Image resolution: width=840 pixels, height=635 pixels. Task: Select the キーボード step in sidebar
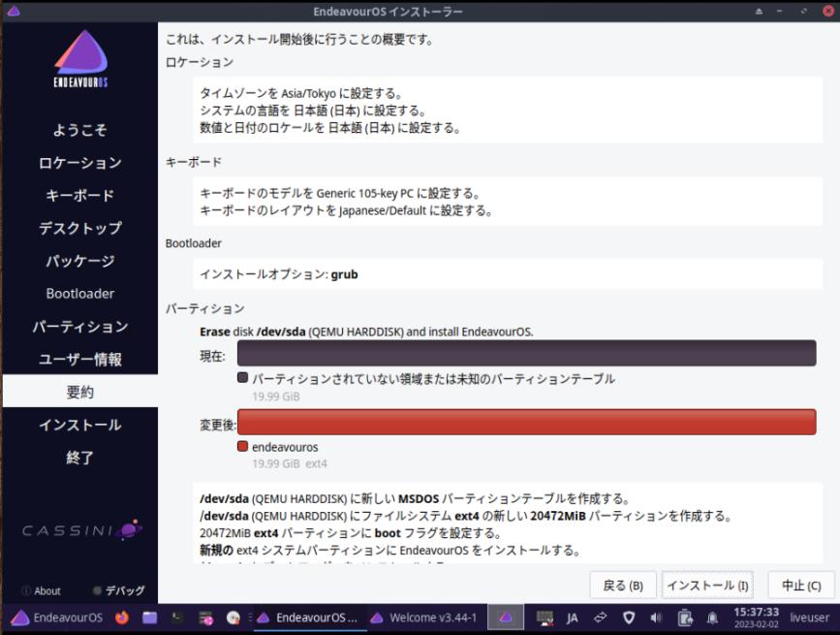(79, 195)
